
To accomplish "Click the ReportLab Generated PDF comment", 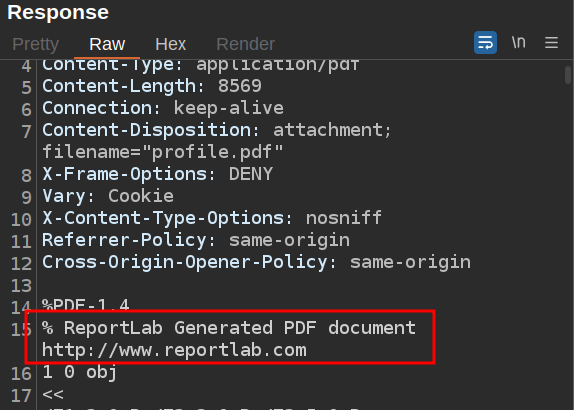I will tap(229, 328).
